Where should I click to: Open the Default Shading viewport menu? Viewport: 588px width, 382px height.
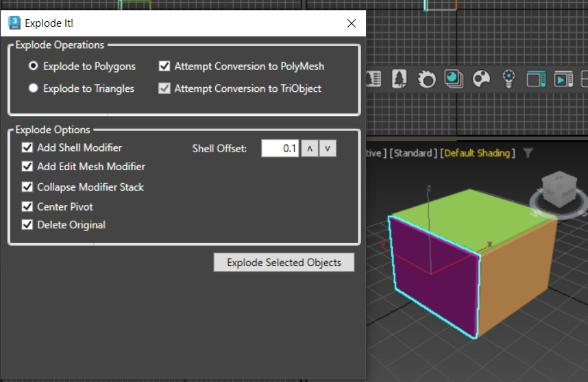click(x=478, y=153)
